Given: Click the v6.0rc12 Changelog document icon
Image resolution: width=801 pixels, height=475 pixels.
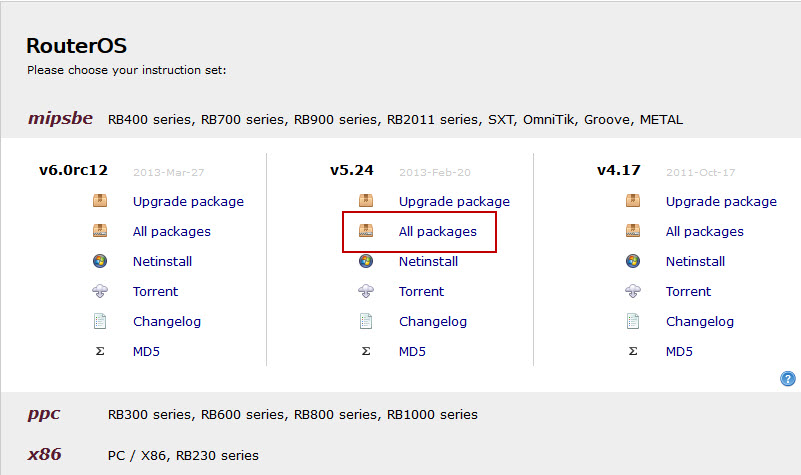Looking at the screenshot, I should [x=100, y=321].
